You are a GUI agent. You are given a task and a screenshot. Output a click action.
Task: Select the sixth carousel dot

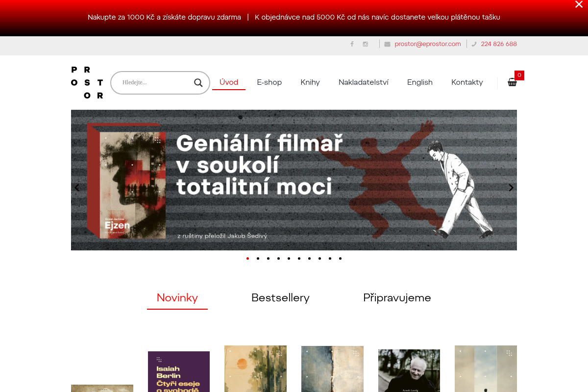pyautogui.click(x=299, y=258)
